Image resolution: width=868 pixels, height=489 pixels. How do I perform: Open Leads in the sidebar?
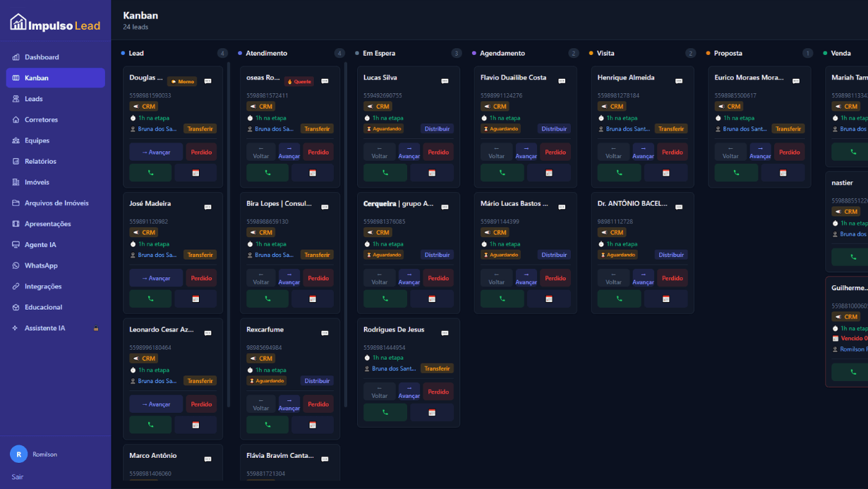coord(55,99)
